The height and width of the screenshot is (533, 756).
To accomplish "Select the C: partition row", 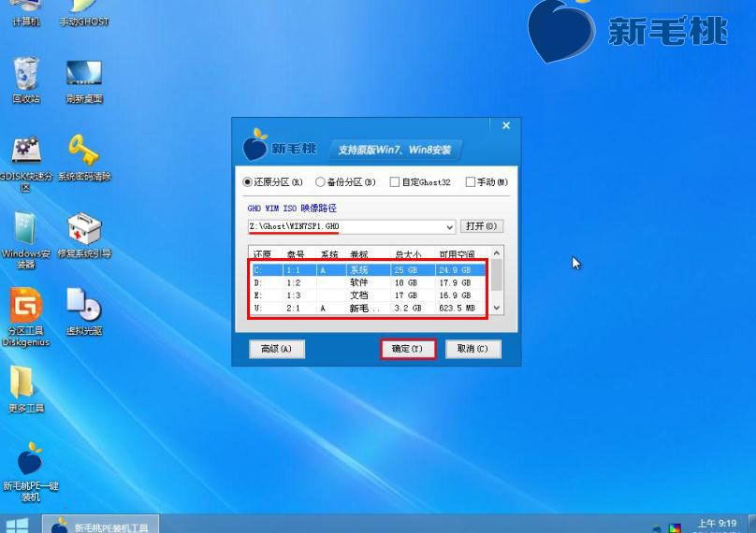I will (369, 270).
